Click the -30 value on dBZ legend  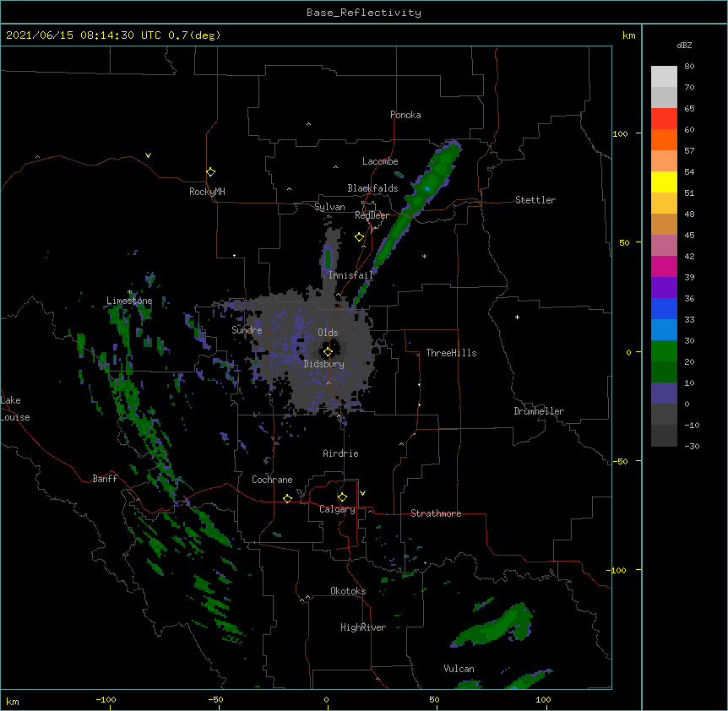point(692,446)
